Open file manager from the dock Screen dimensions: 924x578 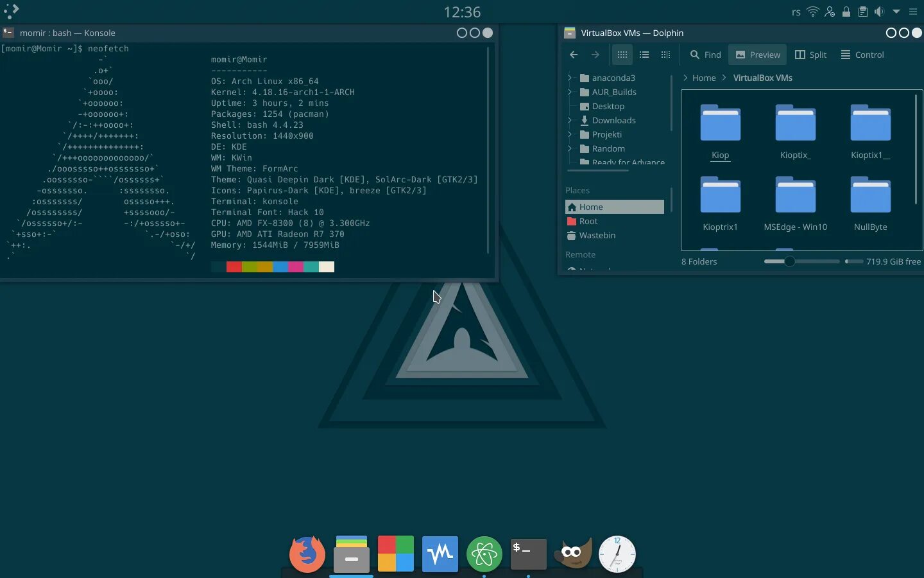(x=351, y=554)
